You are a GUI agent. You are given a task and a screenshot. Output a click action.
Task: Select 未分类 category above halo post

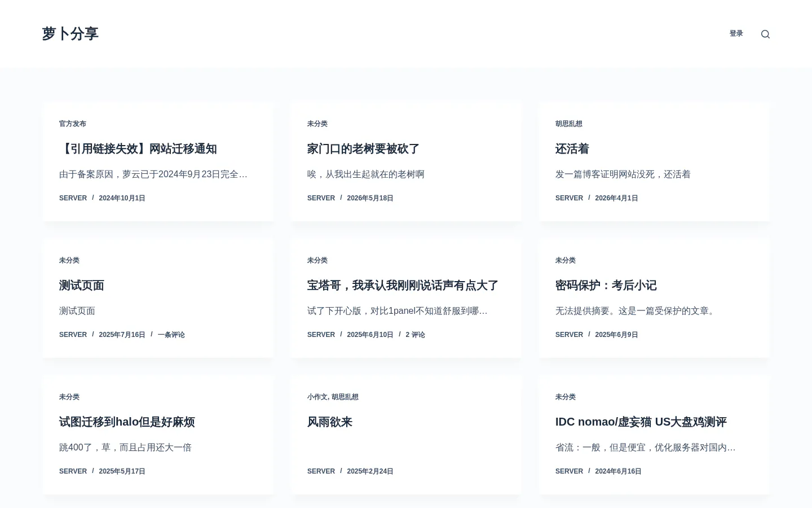click(x=69, y=397)
